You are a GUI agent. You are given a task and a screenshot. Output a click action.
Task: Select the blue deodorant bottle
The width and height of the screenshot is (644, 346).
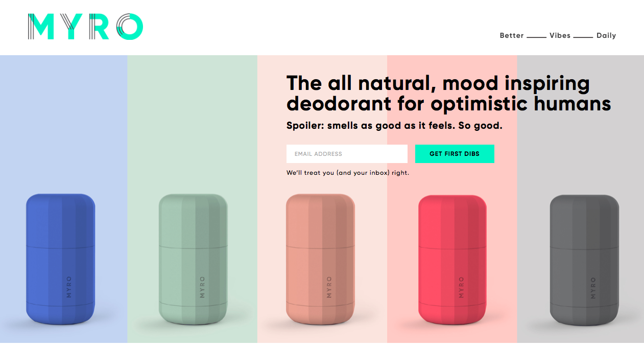(60, 259)
